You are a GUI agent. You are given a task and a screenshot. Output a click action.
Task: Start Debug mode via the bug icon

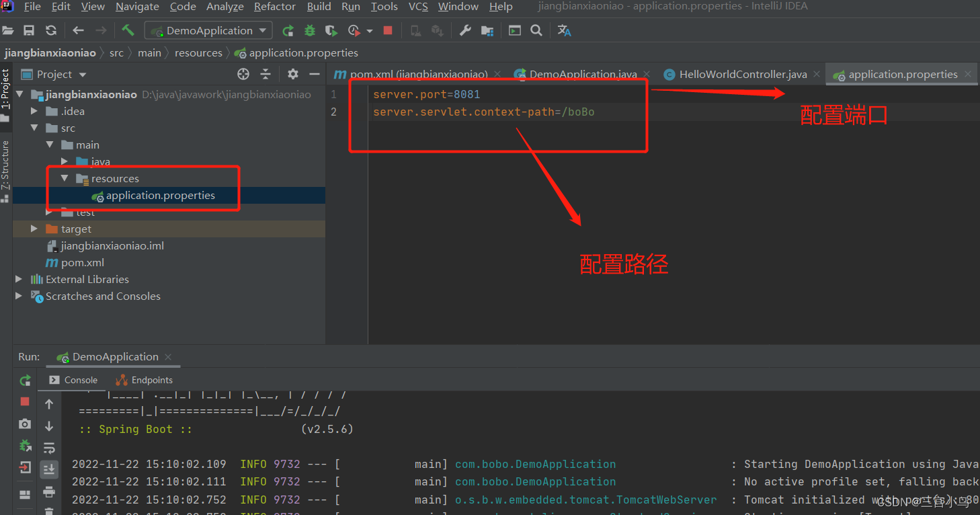point(309,30)
